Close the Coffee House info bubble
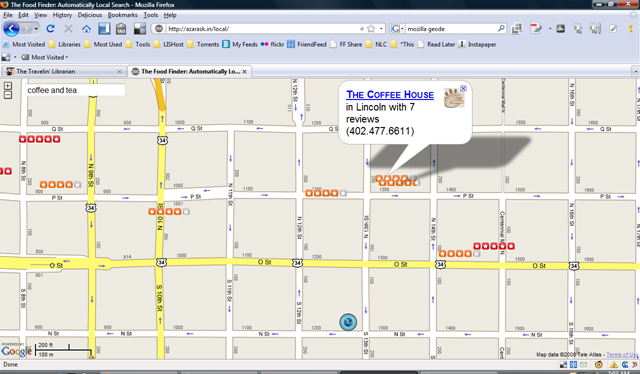 click(463, 88)
